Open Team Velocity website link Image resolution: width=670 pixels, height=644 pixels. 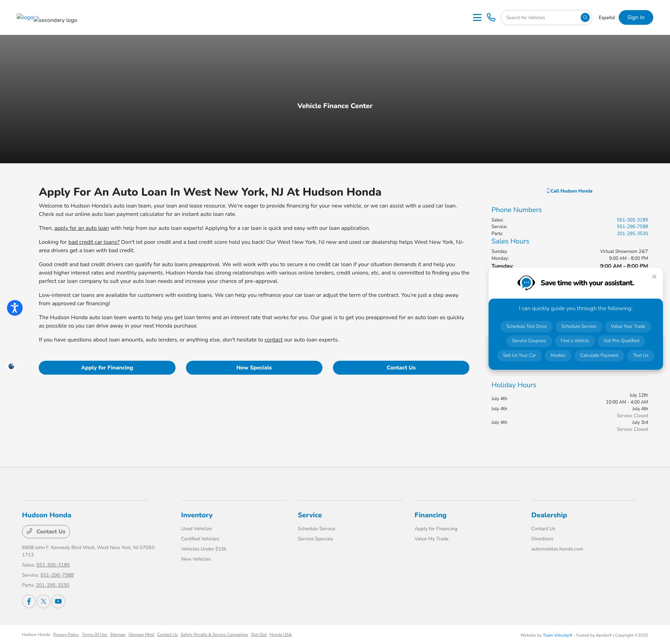[x=558, y=635]
